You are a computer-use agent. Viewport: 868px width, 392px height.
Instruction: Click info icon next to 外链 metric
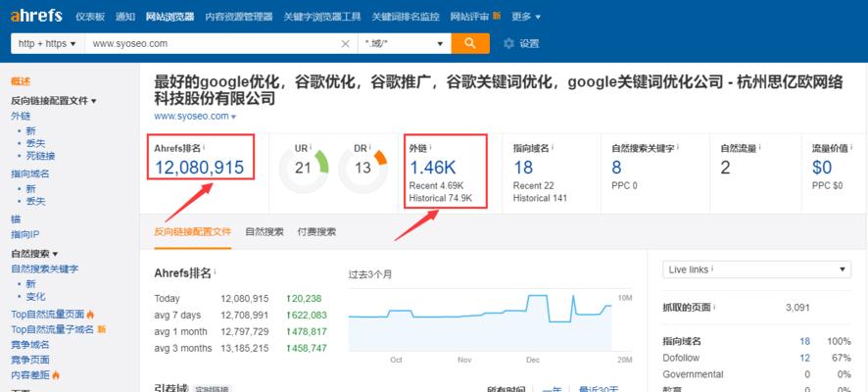tap(431, 147)
